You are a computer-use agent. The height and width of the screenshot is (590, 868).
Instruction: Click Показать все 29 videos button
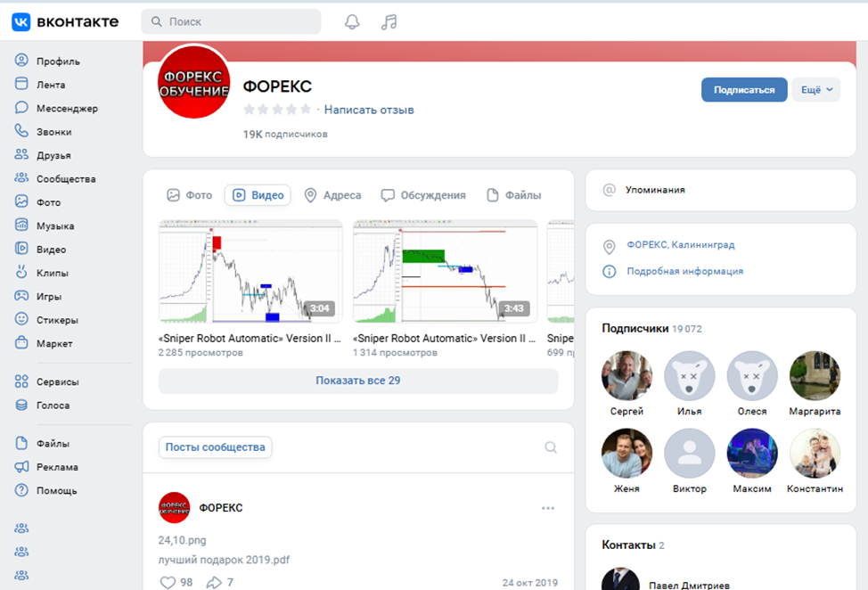[358, 381]
